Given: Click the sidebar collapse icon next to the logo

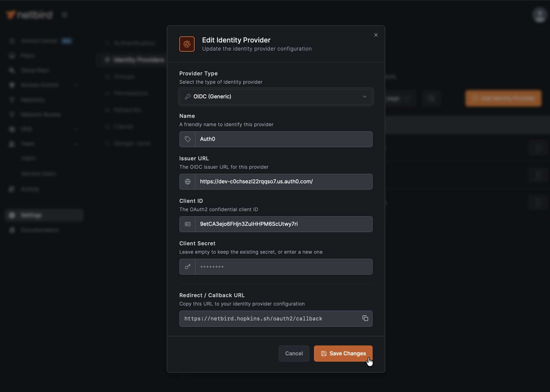Looking at the screenshot, I should click(x=65, y=14).
